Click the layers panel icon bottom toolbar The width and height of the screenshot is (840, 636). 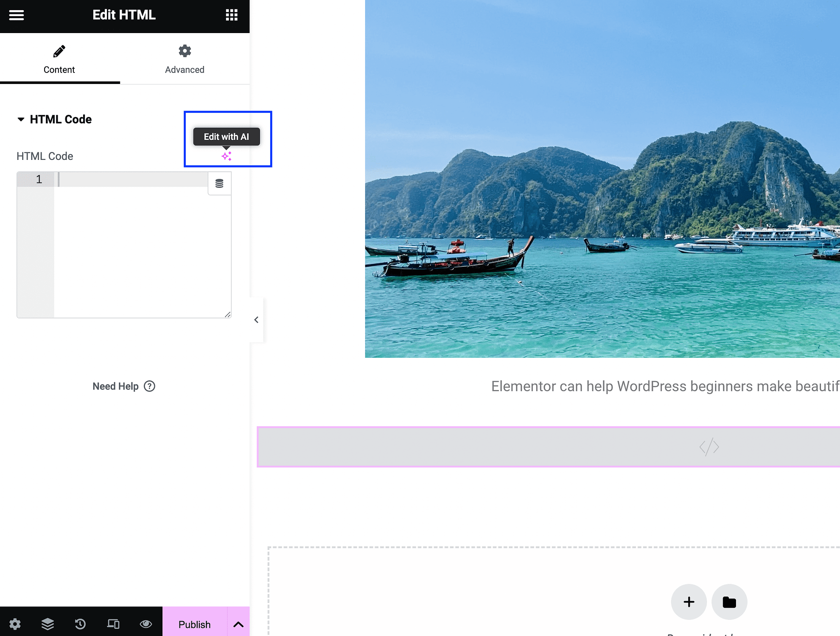pyautogui.click(x=47, y=625)
